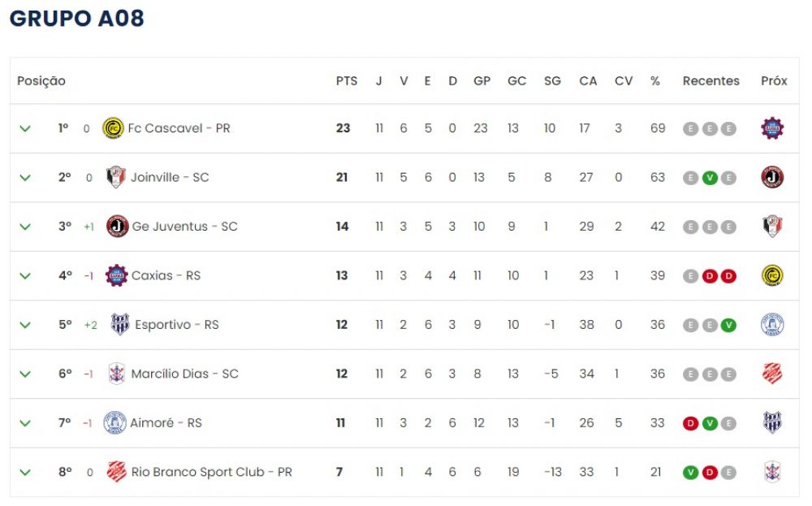Image resolution: width=812 pixels, height=506 pixels.
Task: Click the Caxias team crest in fourth row
Action: [x=116, y=275]
